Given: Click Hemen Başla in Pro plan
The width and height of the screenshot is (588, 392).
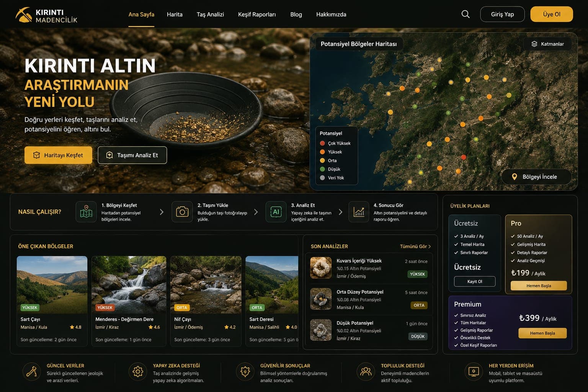Looking at the screenshot, I should 539,286.
